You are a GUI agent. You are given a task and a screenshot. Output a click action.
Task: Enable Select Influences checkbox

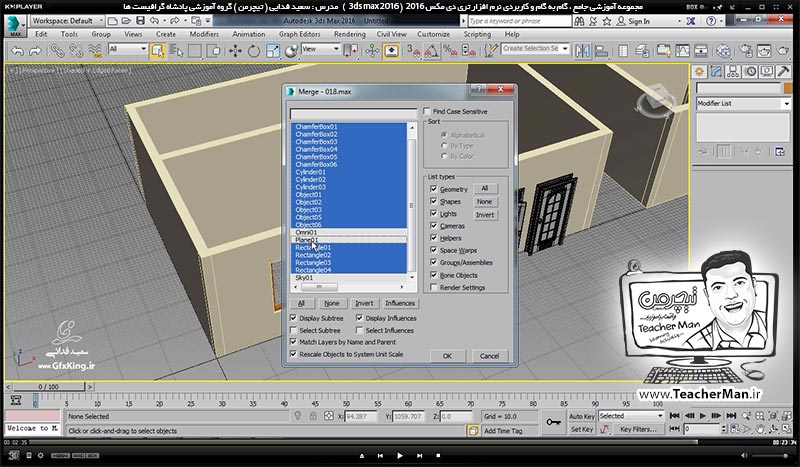(360, 330)
